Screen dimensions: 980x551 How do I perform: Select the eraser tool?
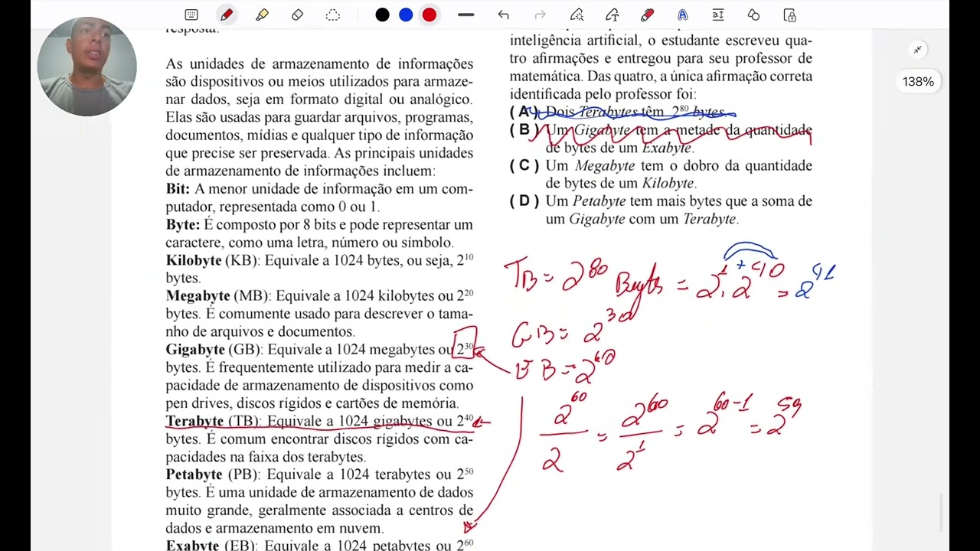298,15
